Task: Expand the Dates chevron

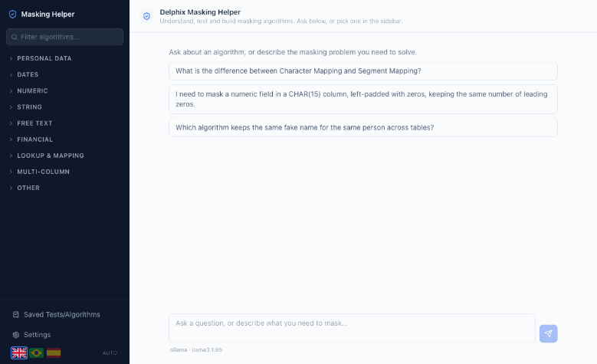Action: [x=11, y=74]
